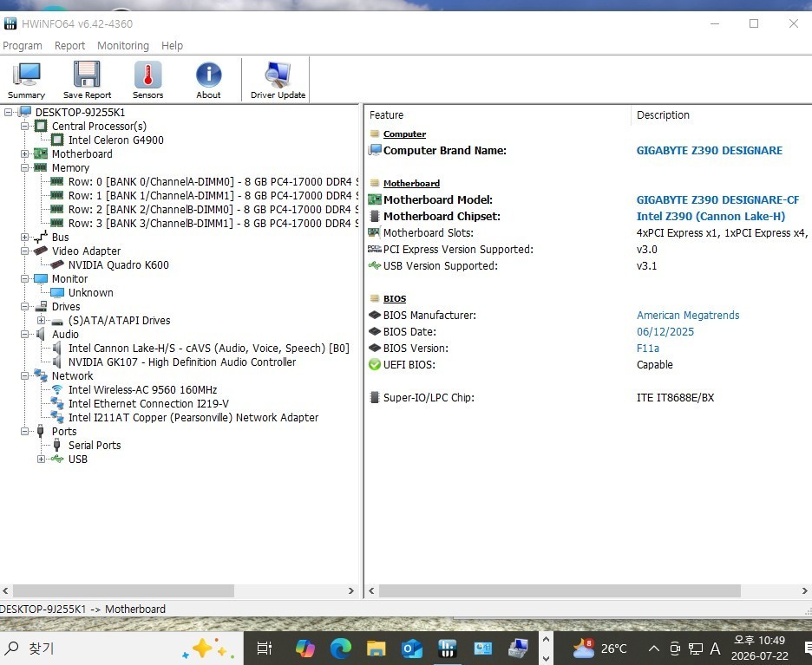812x665 pixels.
Task: Select NVIDIA Quadro K600 in the tree
Action: pyautogui.click(x=119, y=264)
